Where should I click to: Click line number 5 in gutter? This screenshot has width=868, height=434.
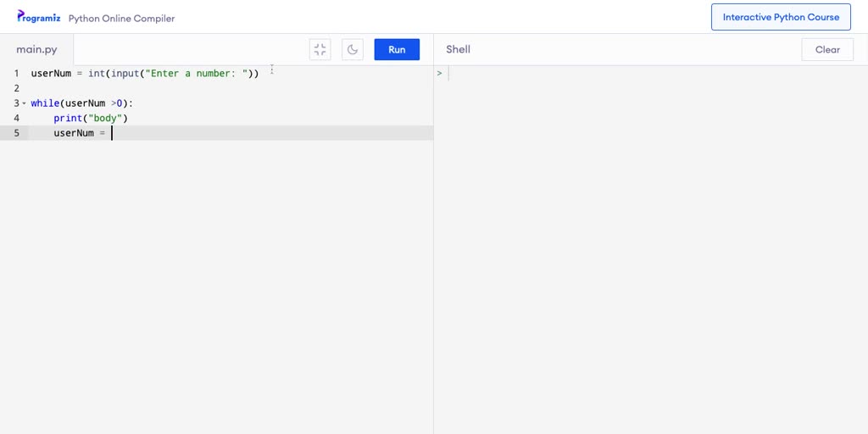pyautogui.click(x=16, y=133)
